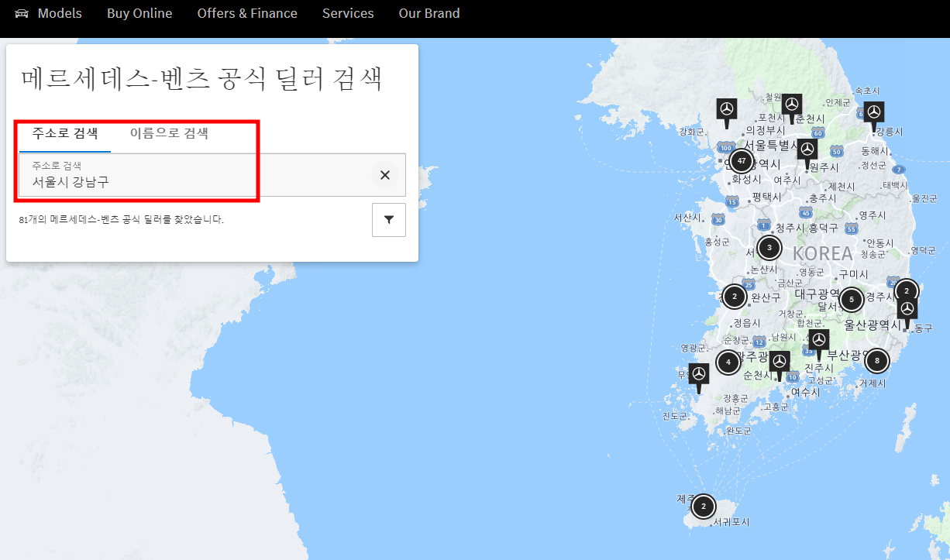This screenshot has height=560, width=950.
Task: Select the cluster of 5 dealers near 대구광역시
Action: (x=851, y=299)
